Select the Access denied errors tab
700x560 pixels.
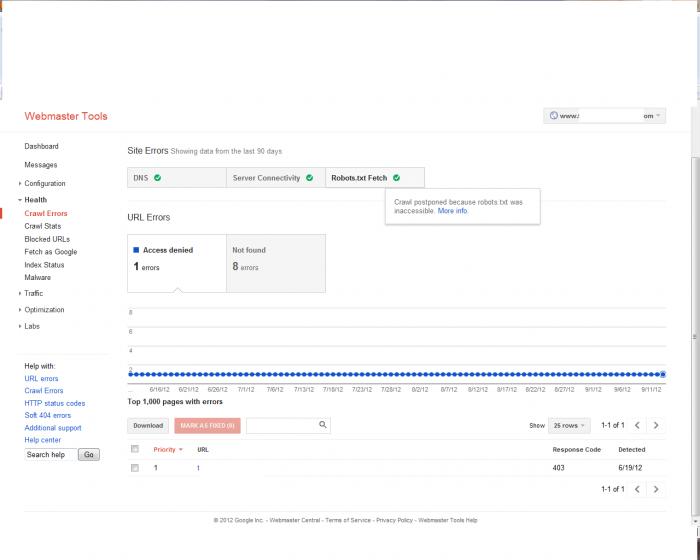[177, 263]
